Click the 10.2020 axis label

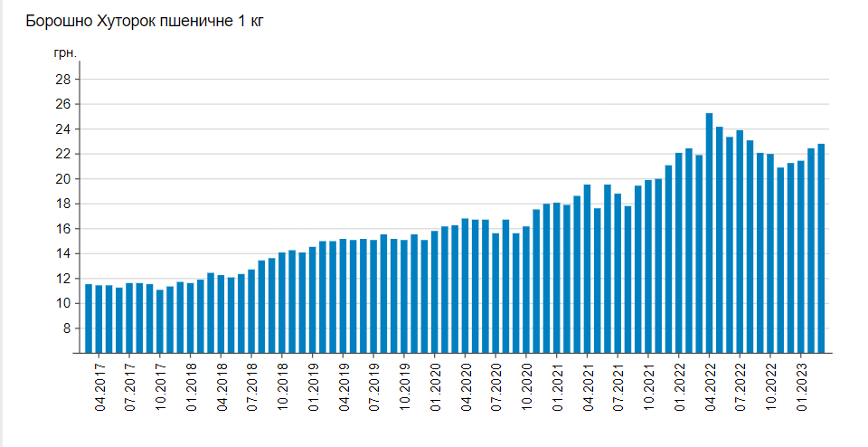[526, 386]
